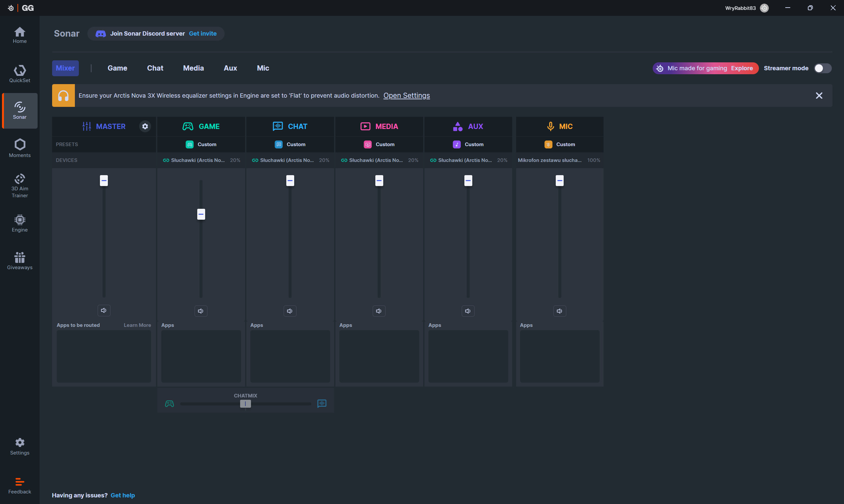Dismiss the equalizer notice banner
The image size is (844, 504).
[819, 95]
